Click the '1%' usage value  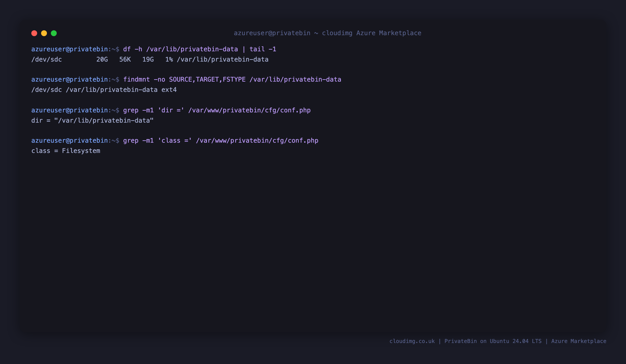169,60
